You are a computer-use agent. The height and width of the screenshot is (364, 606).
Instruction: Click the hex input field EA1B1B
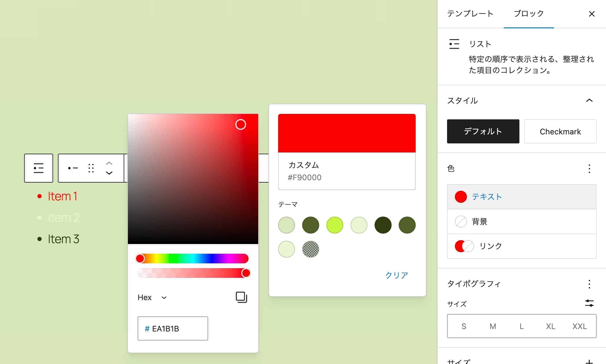click(173, 328)
